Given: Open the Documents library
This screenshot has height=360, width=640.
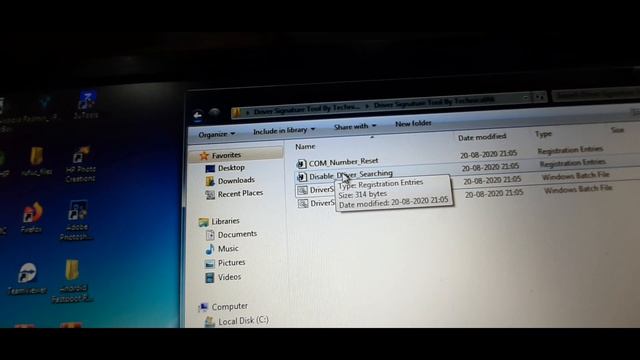Looking at the screenshot, I should coord(231,234).
